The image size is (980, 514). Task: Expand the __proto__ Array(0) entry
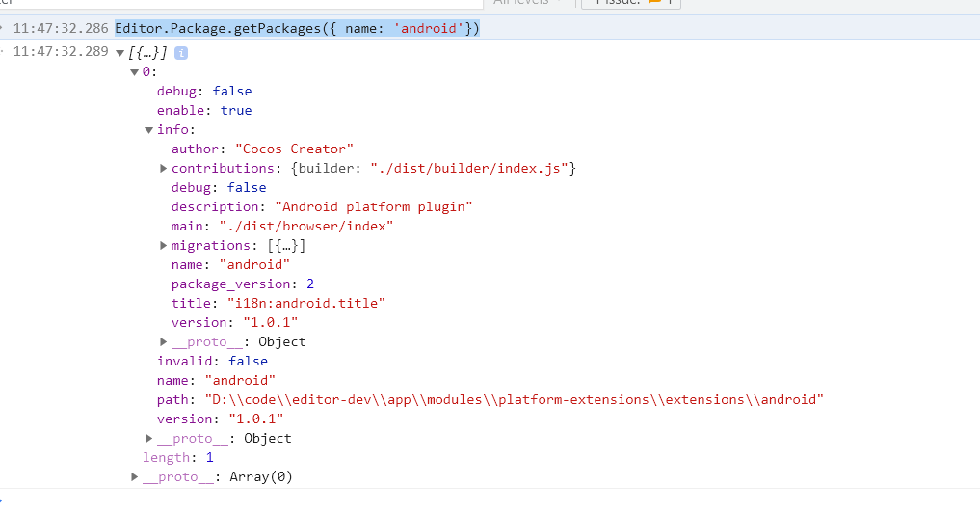pos(134,476)
